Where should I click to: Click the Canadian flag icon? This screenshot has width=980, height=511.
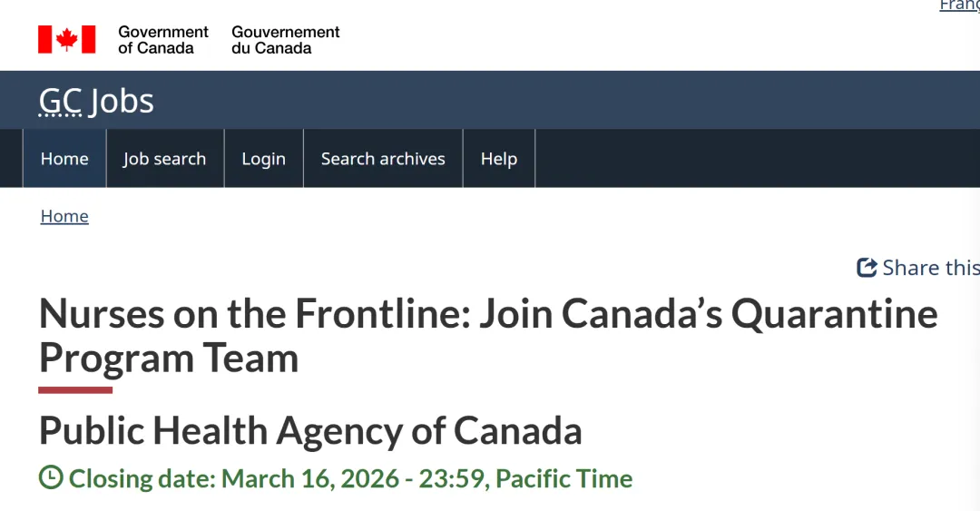[66, 39]
